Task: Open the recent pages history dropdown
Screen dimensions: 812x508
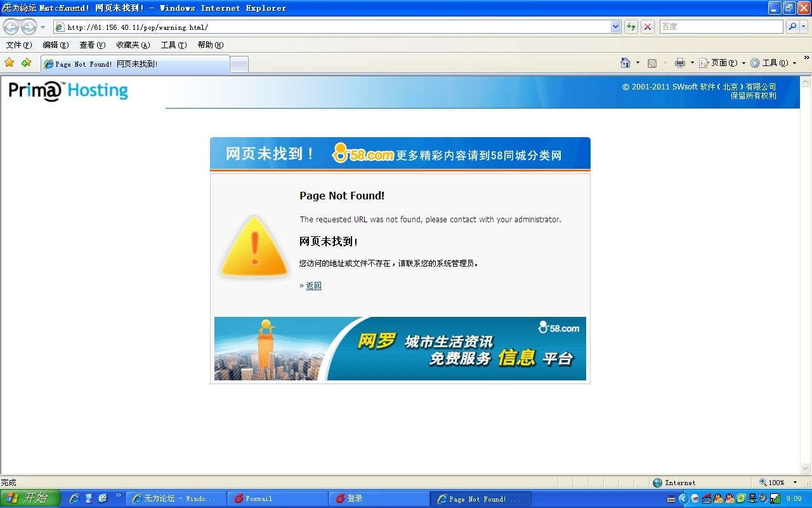Action: [x=43, y=27]
